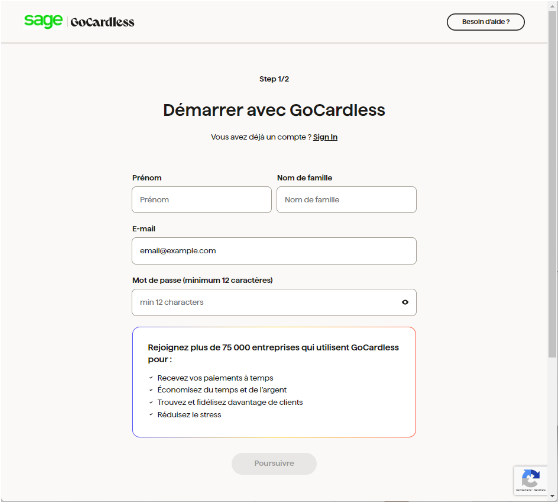Click the scrollbar down arrow
Viewport: 558px width, 502px height.
552,496
